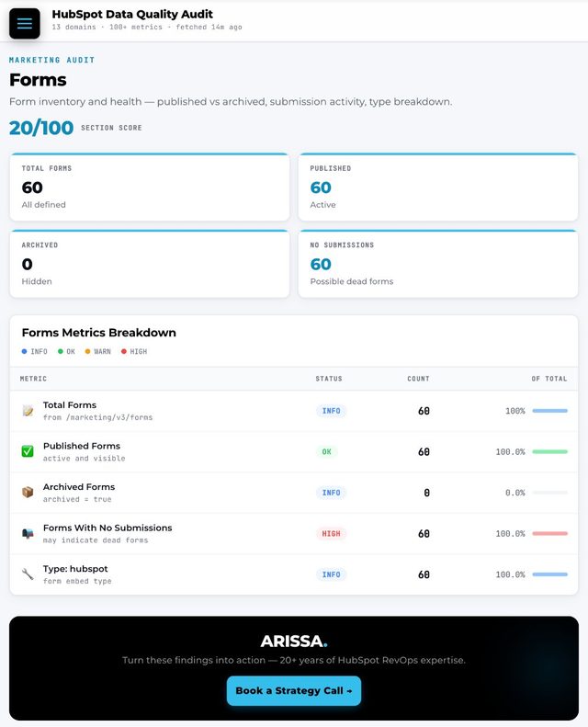Click the COUNT column header
The width and height of the screenshot is (588, 727).
click(418, 379)
